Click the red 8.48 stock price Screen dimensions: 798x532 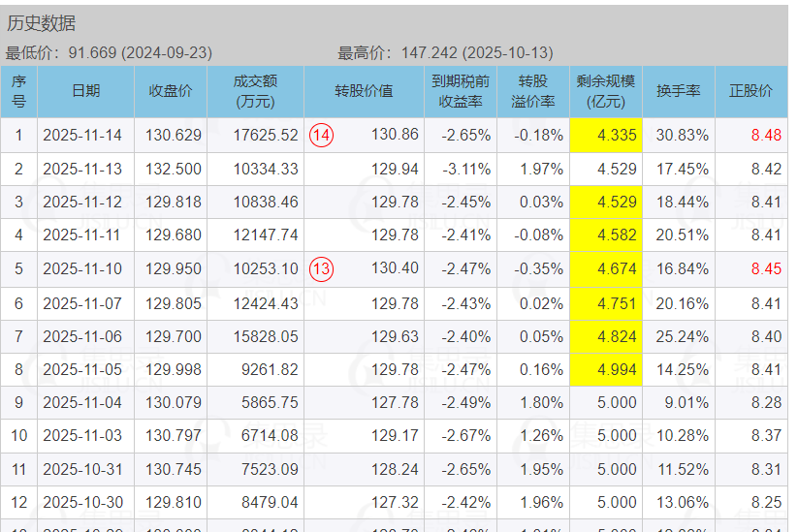tap(765, 136)
